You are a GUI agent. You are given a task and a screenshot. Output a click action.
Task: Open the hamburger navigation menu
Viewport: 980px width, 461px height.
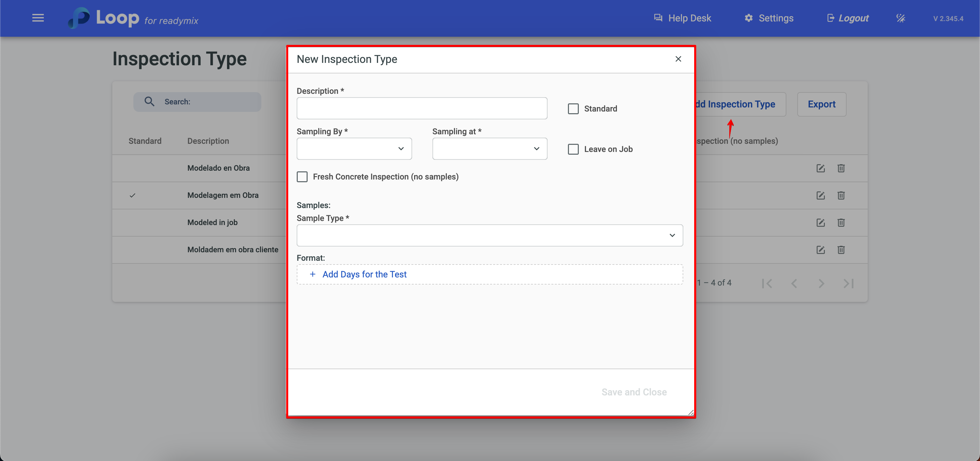coord(38,18)
